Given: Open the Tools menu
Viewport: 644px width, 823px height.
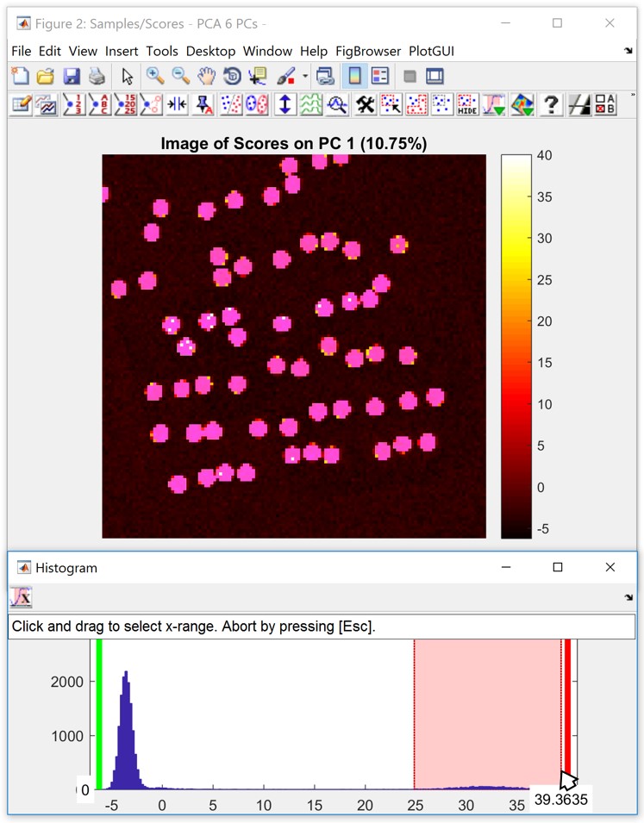Looking at the screenshot, I should (162, 52).
